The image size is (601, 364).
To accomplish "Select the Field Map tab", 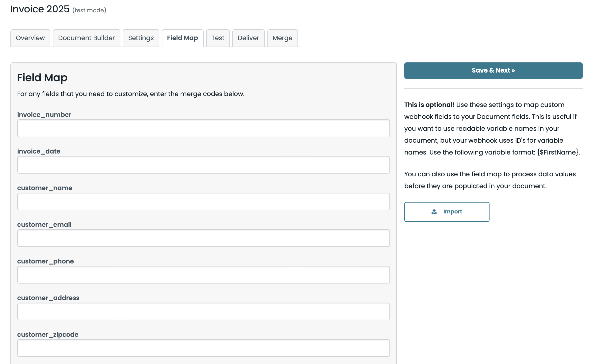I will 182,38.
